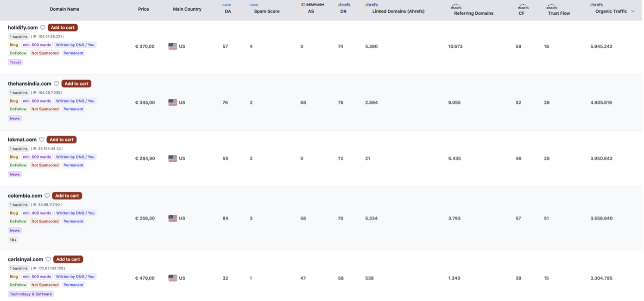
Task: Click the Moz logo above DA column
Action: pyautogui.click(x=227, y=5)
